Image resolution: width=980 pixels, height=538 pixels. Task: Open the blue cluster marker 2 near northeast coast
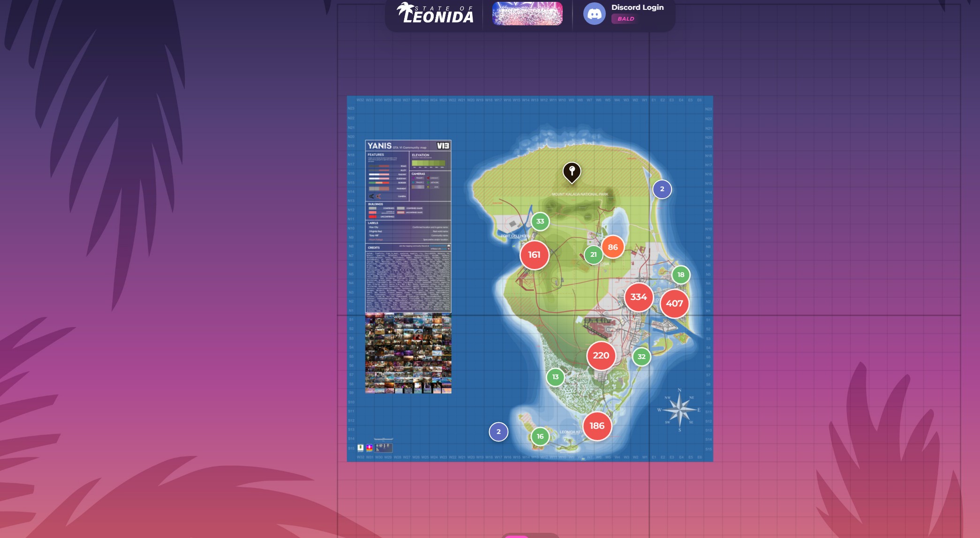pyautogui.click(x=662, y=189)
